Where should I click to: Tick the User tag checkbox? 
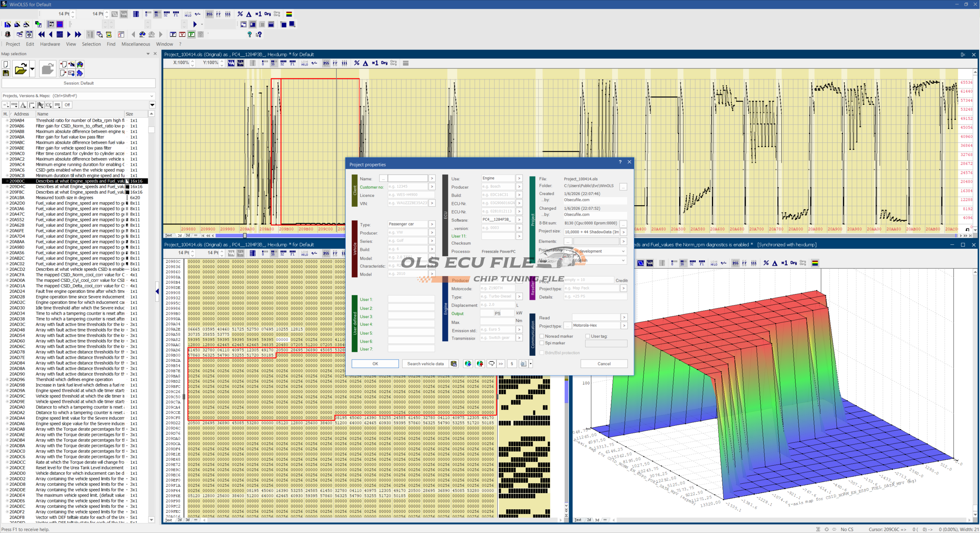(x=588, y=336)
